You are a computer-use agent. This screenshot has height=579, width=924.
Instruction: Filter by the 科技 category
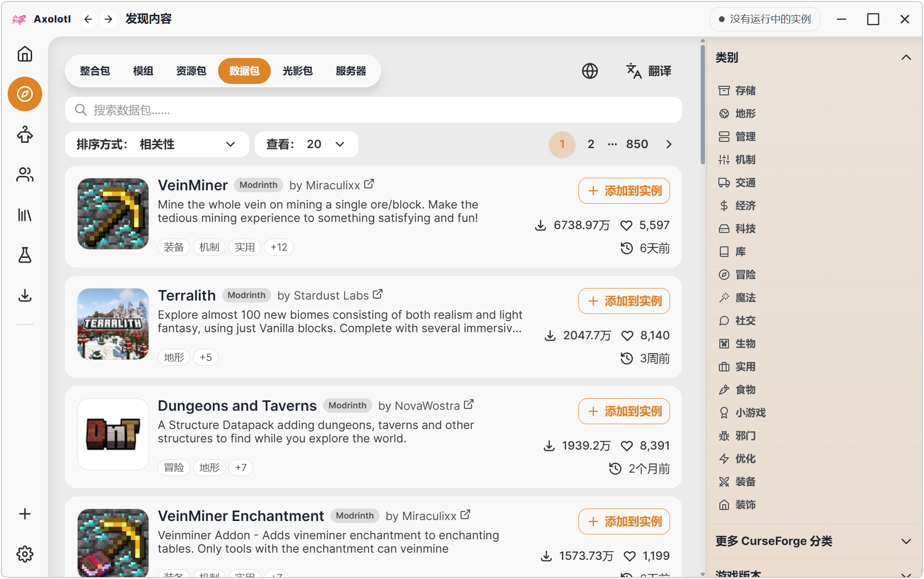point(738,229)
